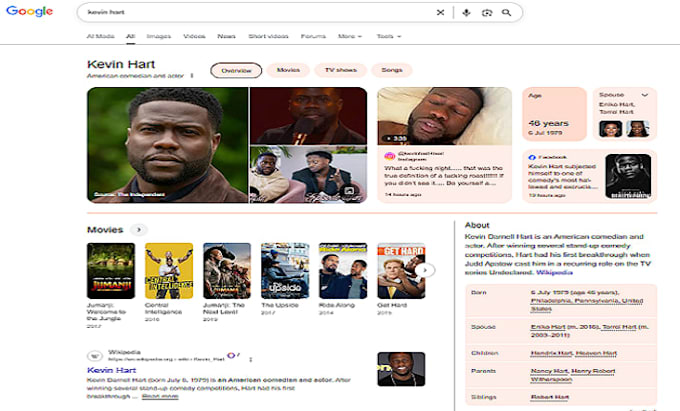Open the Short videos tab
This screenshot has height=411, width=680.
[x=268, y=36]
